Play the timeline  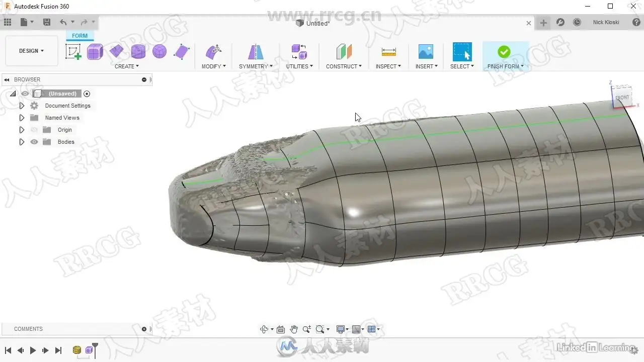pyautogui.click(x=33, y=350)
